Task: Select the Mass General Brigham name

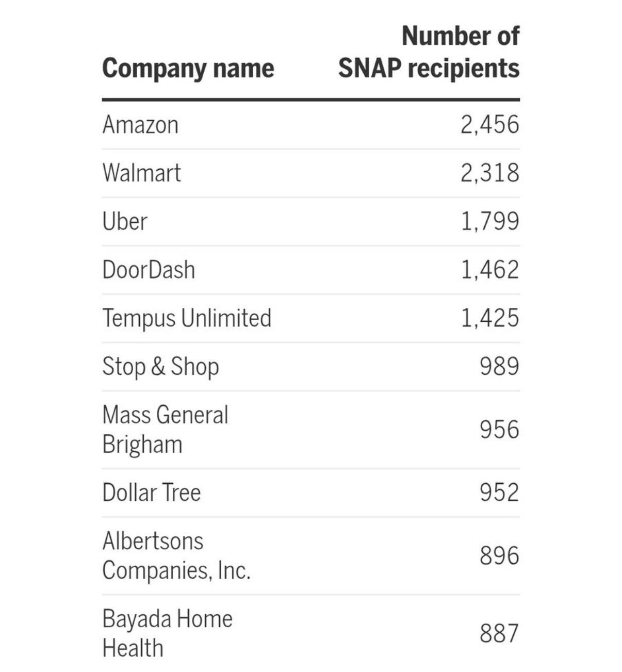Action: point(165,430)
